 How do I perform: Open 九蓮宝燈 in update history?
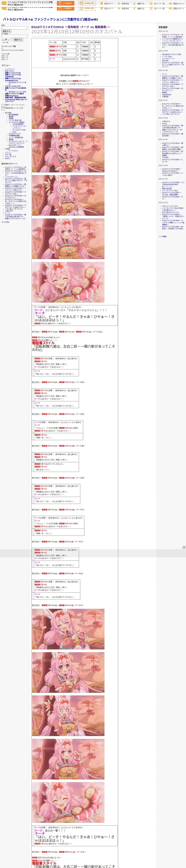[x=165, y=97]
